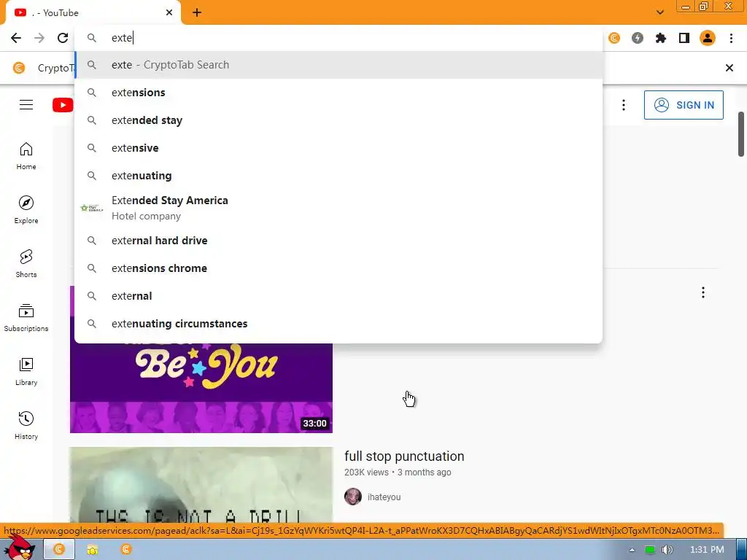Open a new browser tab
This screenshot has width=747, height=560.
pyautogui.click(x=197, y=13)
